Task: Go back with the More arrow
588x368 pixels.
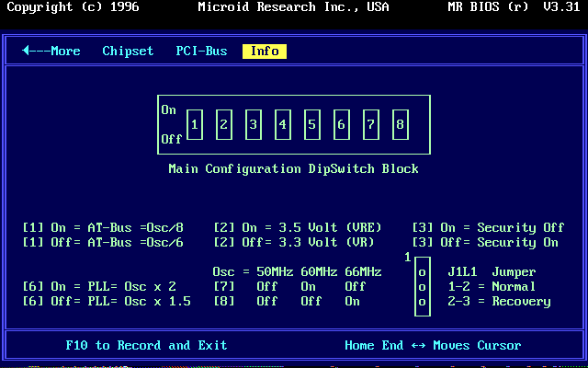Action: click(x=51, y=52)
